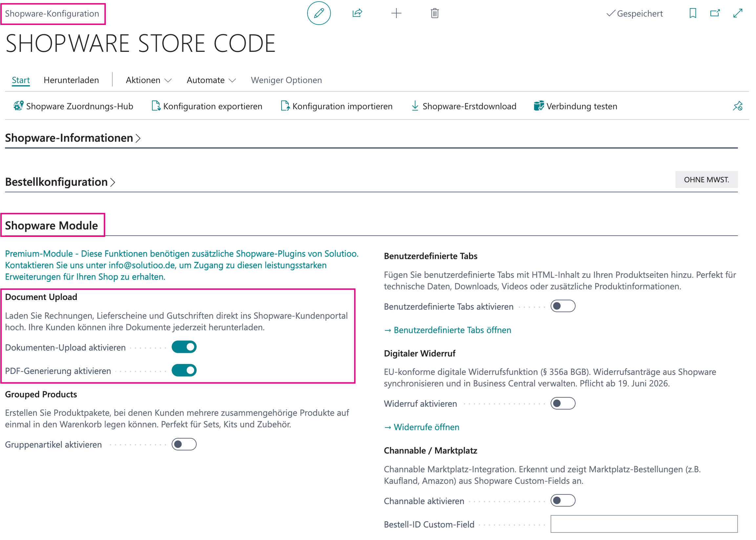The width and height of the screenshot is (756, 540).
Task: Open page in new window icon
Action: pyautogui.click(x=714, y=13)
